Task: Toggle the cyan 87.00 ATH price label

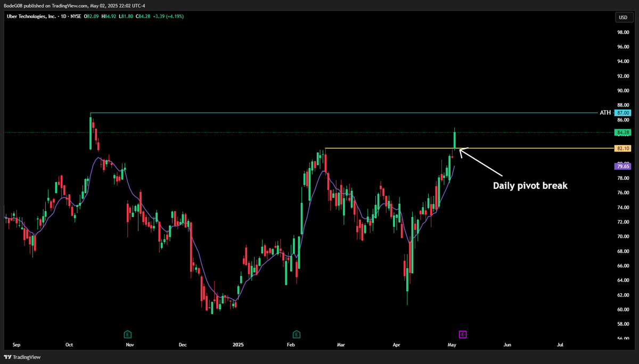Action: (x=622, y=112)
